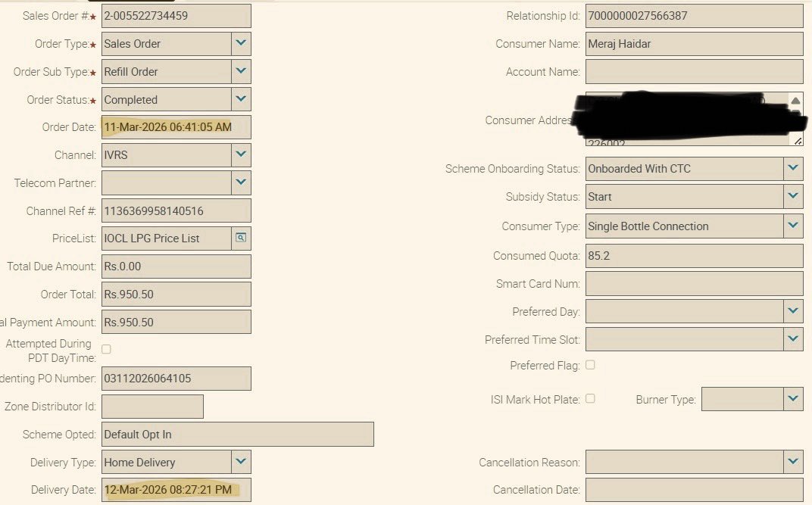
Task: Enable the Preferred Flag checkbox
Action: [x=590, y=365]
